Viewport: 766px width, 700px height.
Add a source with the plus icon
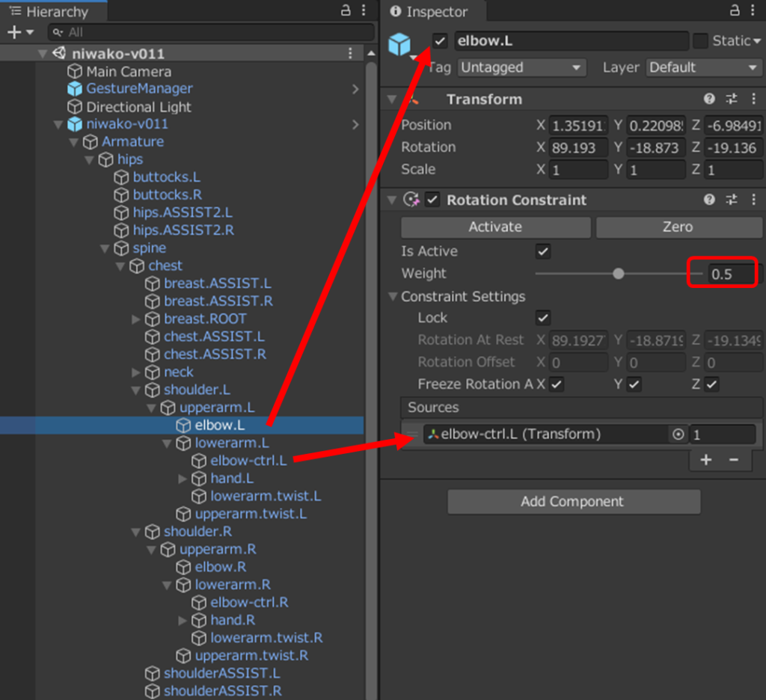(705, 460)
